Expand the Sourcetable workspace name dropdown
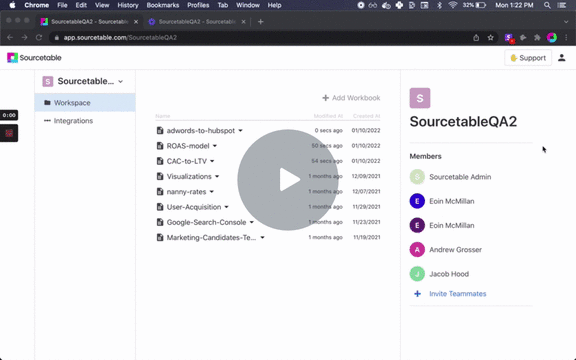The height and width of the screenshot is (360, 576). point(120,82)
